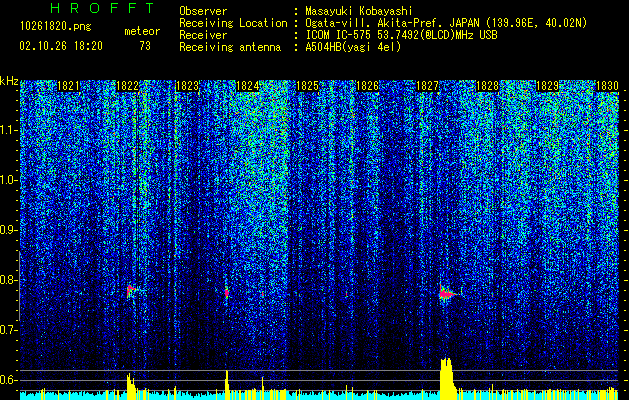Click the observer name Masayuki Kobayashi
The height and width of the screenshot is (400, 629).
[x=359, y=11]
